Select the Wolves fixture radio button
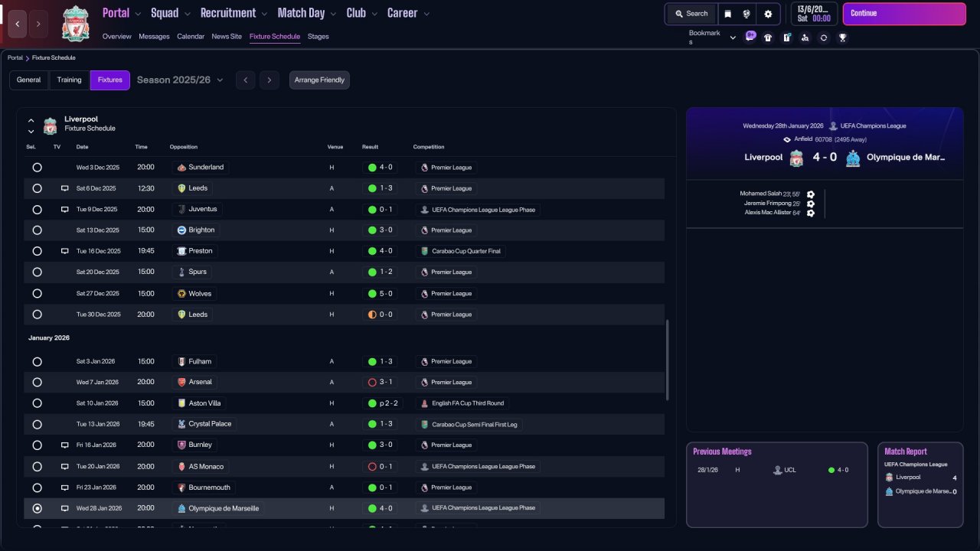Viewport: 980px width, 551px height. 37,293
